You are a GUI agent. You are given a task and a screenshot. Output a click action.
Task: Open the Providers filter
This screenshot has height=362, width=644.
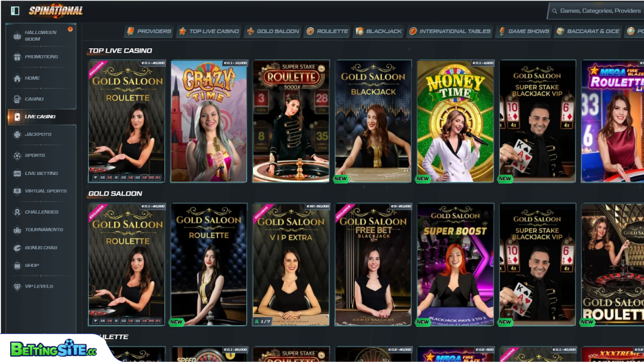(x=148, y=31)
